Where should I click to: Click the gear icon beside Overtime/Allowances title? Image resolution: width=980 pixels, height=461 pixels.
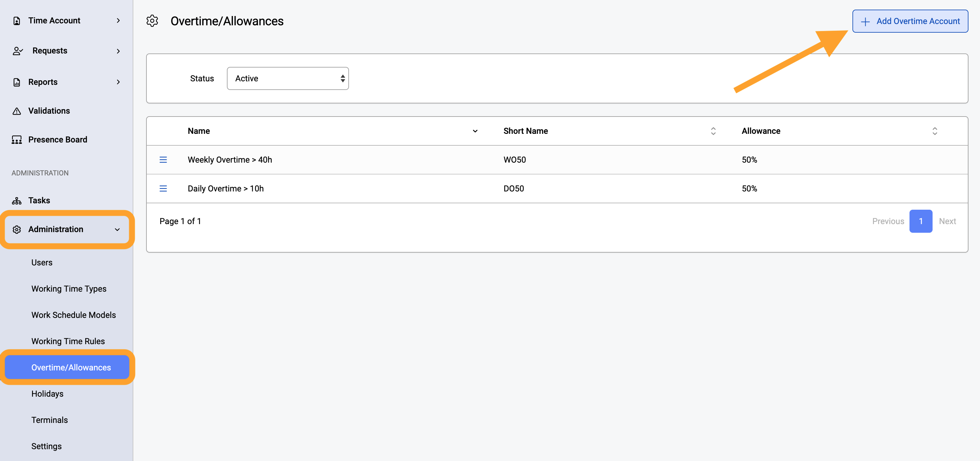pyautogui.click(x=152, y=21)
